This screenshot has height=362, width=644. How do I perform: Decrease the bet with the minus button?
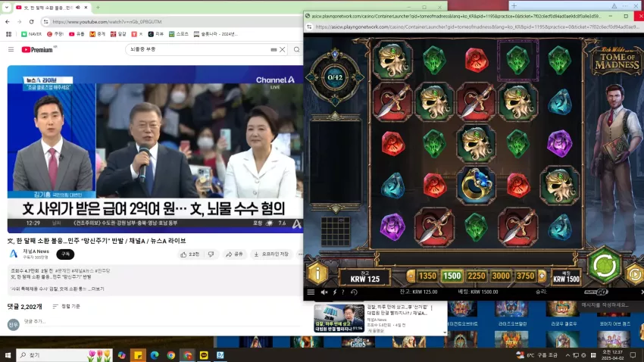point(411,276)
